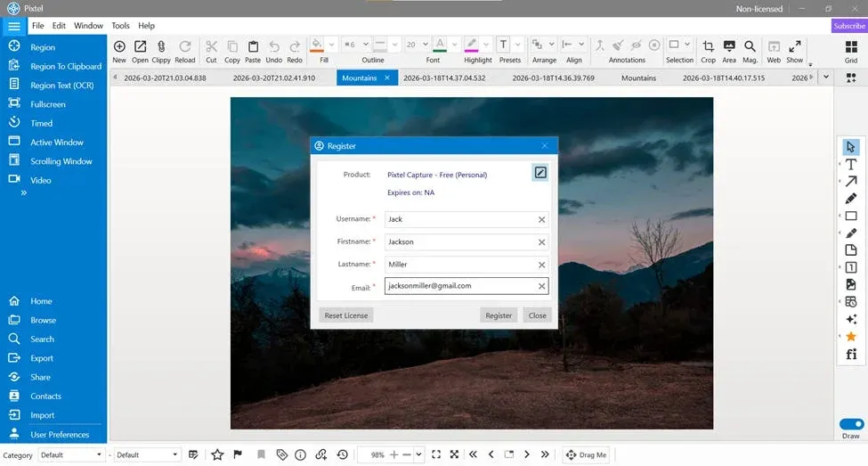Click the orange star icon in right toolbar
Viewport: 868px width, 466px height.
[851, 336]
